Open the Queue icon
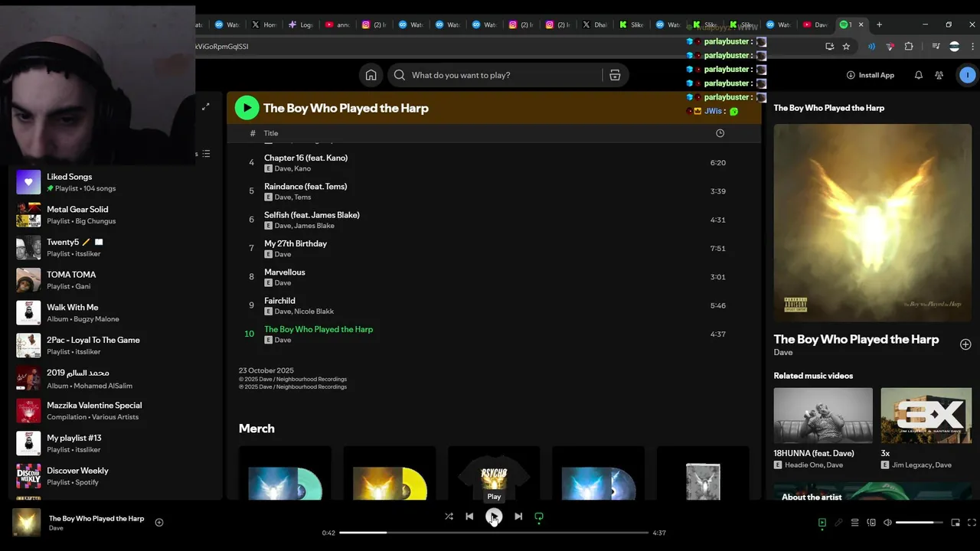 (855, 523)
